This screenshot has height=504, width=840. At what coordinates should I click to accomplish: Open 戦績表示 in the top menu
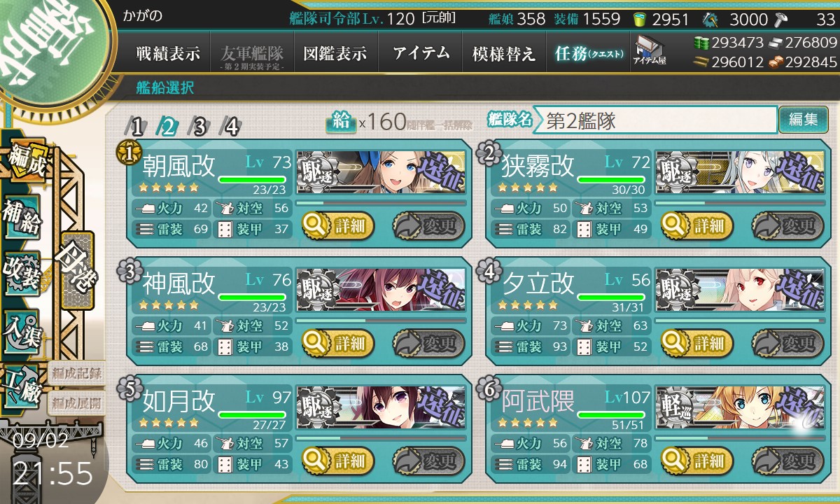coord(168,53)
